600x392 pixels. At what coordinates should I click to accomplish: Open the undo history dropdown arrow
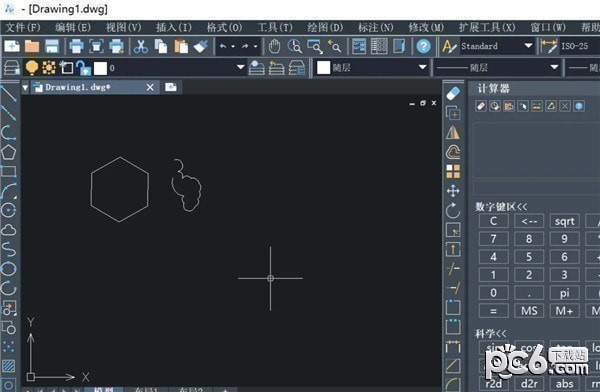[233, 47]
